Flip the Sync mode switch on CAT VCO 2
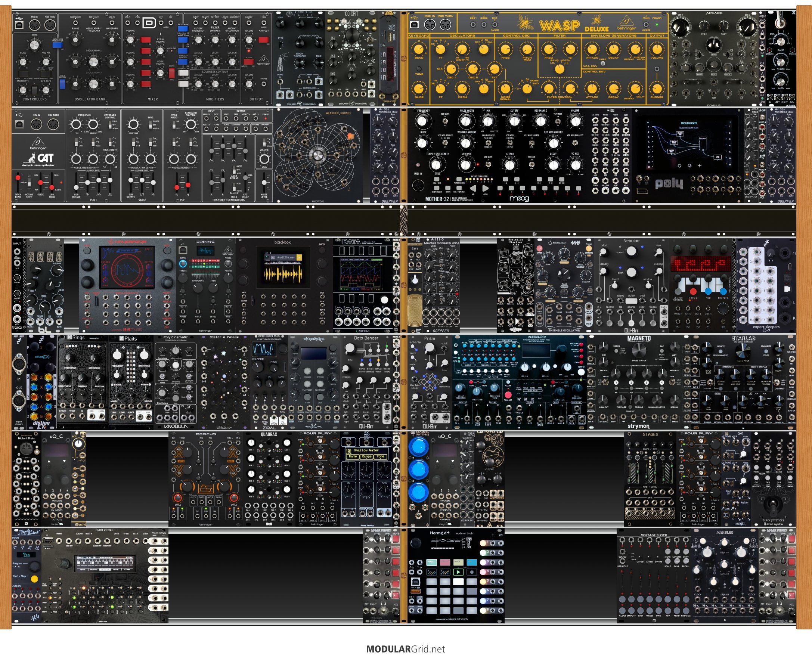812x657 pixels. click(x=151, y=124)
